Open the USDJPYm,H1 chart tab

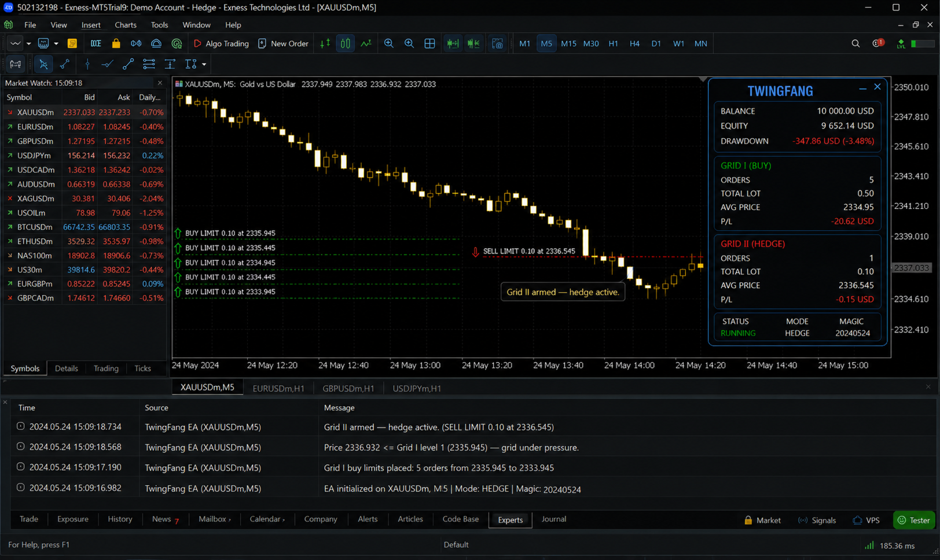tap(417, 388)
